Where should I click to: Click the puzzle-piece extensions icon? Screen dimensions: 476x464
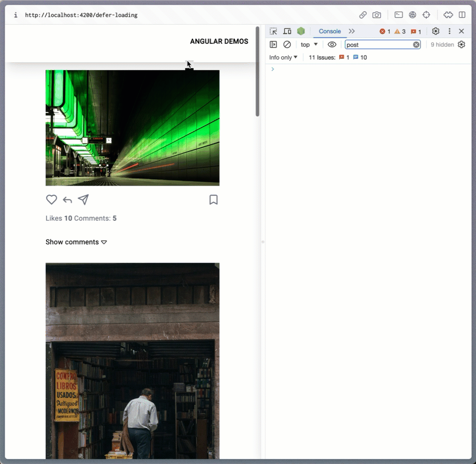[448, 15]
